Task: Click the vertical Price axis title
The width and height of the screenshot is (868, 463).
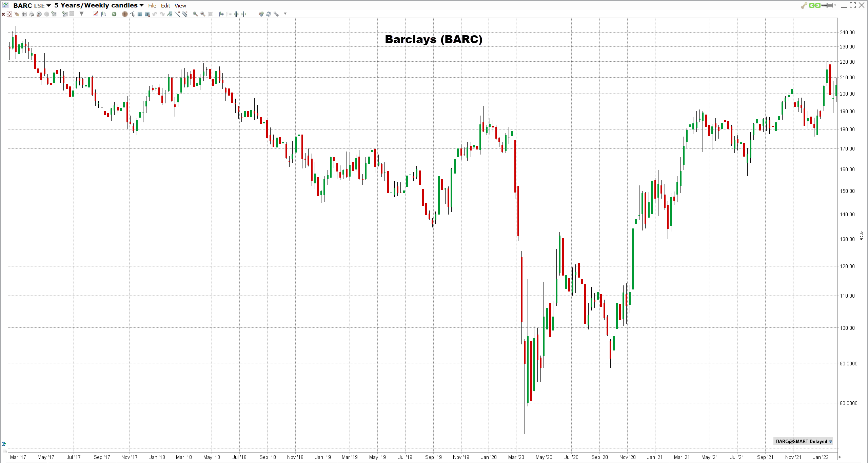Action: 862,235
